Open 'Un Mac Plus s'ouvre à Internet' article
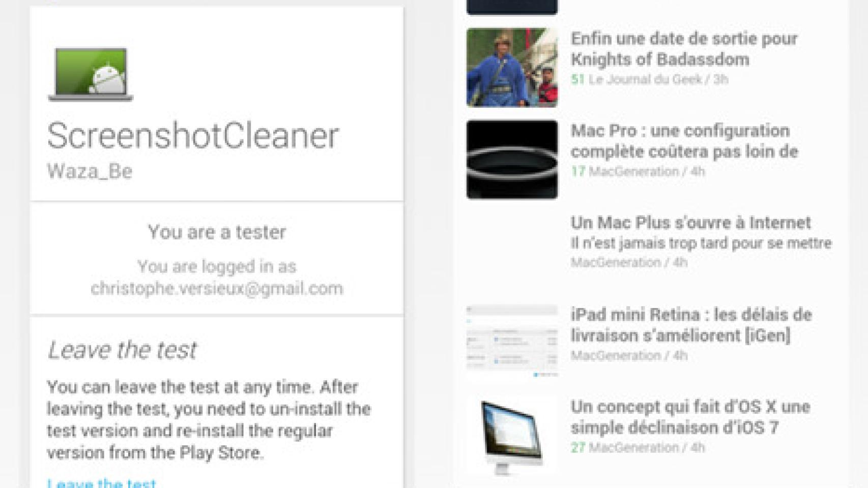Viewport: 868px width, 488px height. (690, 223)
